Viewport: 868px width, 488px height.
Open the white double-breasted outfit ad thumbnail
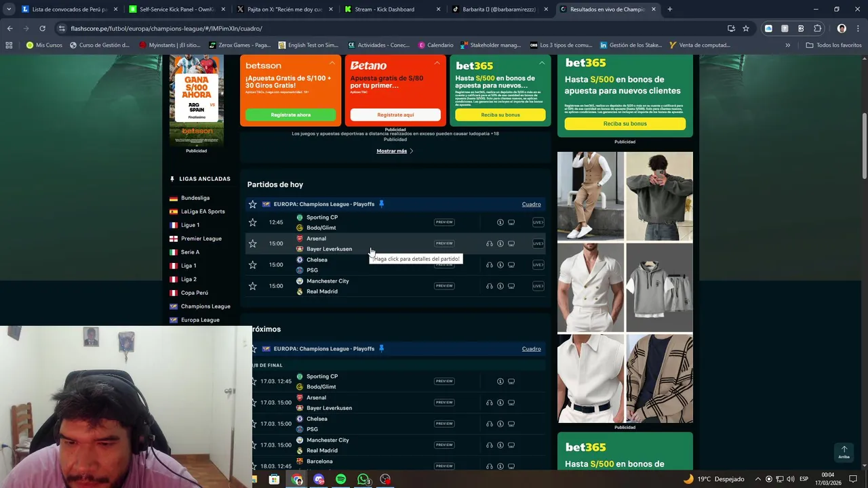coord(591,288)
